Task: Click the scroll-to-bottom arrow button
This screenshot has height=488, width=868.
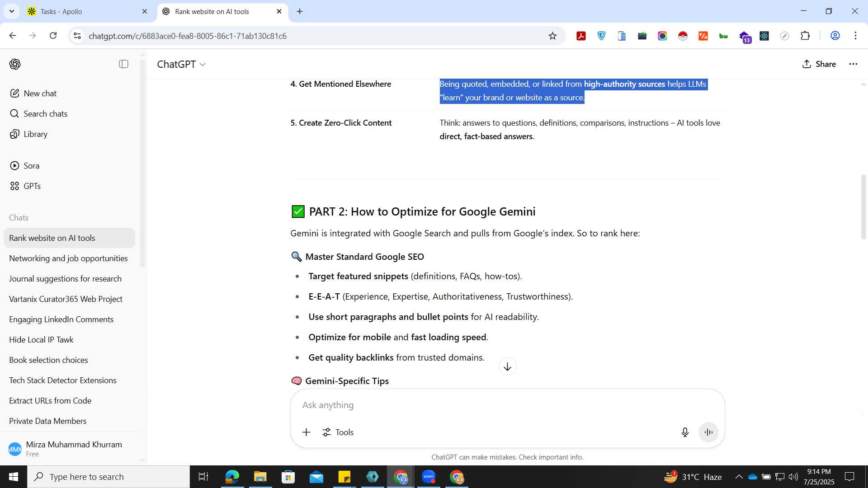Action: [x=507, y=366]
